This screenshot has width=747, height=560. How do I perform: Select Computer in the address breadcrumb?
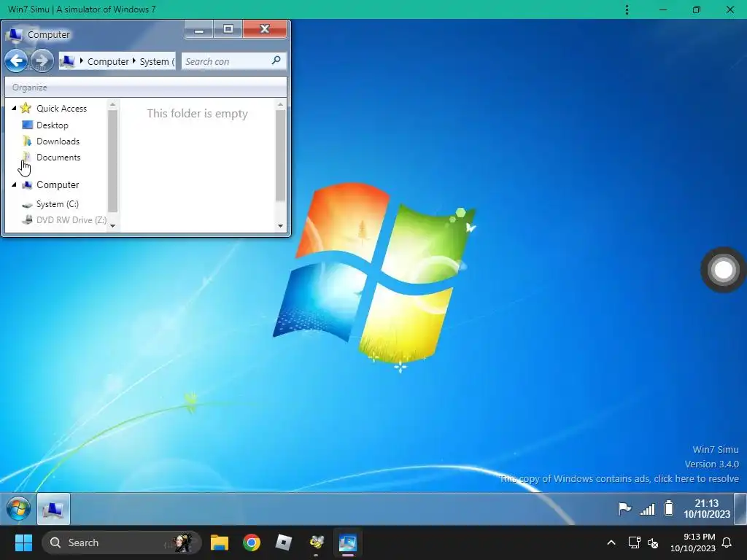click(x=108, y=61)
